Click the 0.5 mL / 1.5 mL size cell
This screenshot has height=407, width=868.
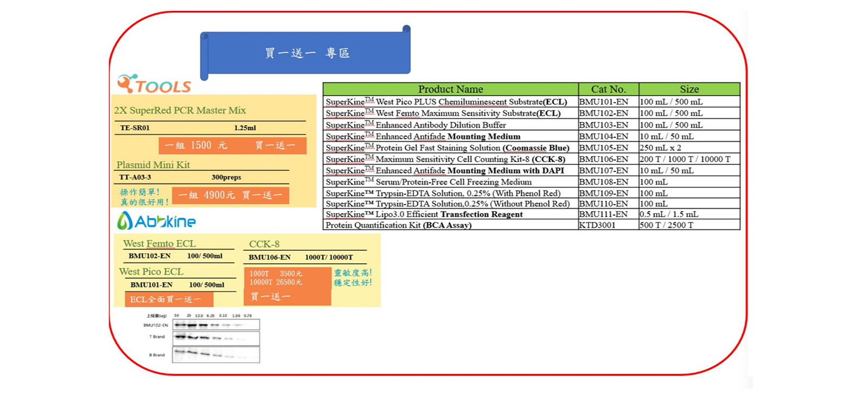690,214
